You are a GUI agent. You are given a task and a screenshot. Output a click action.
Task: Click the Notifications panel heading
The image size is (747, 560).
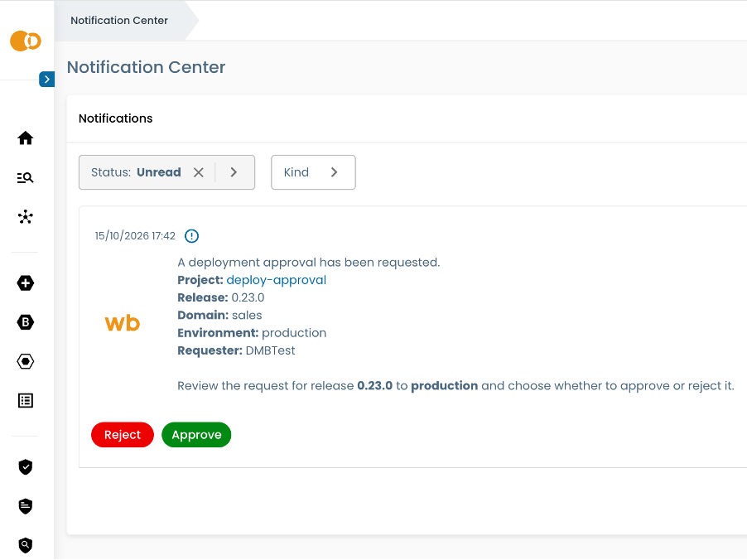pos(116,118)
